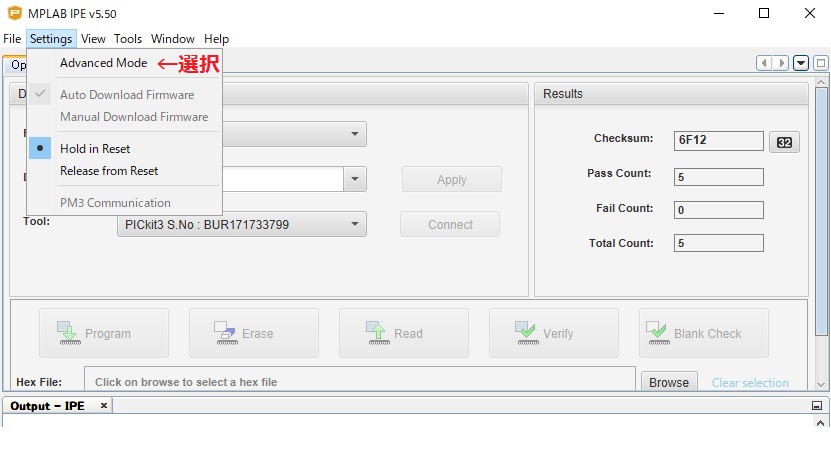Screen dimensions: 831x475
Task: Click Output pane scroll up arrow
Action: (x=820, y=423)
